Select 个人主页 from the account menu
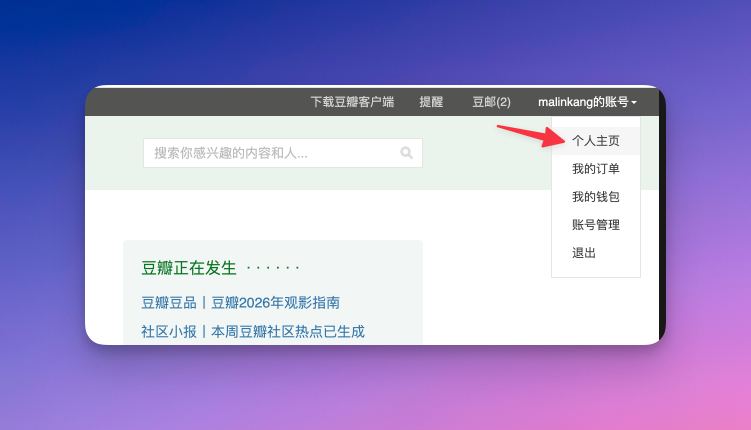The width and height of the screenshot is (751, 430). click(596, 141)
